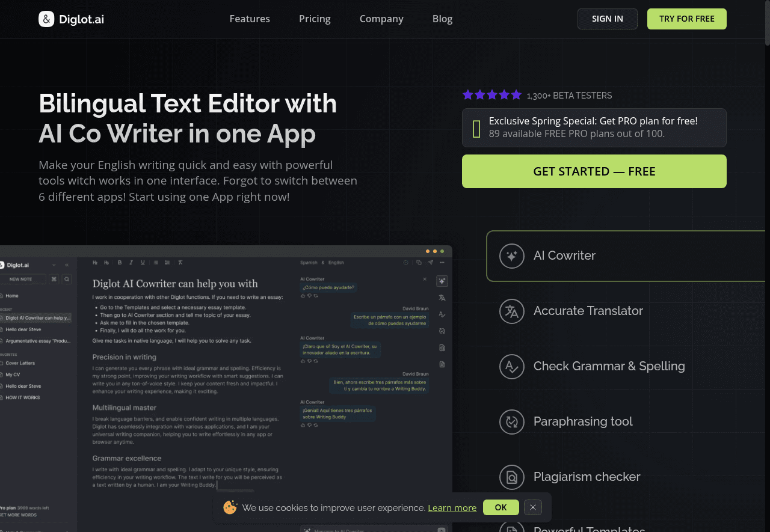Pick the Plagiarism checker feature icon
The width and height of the screenshot is (770, 532).
pos(511,477)
